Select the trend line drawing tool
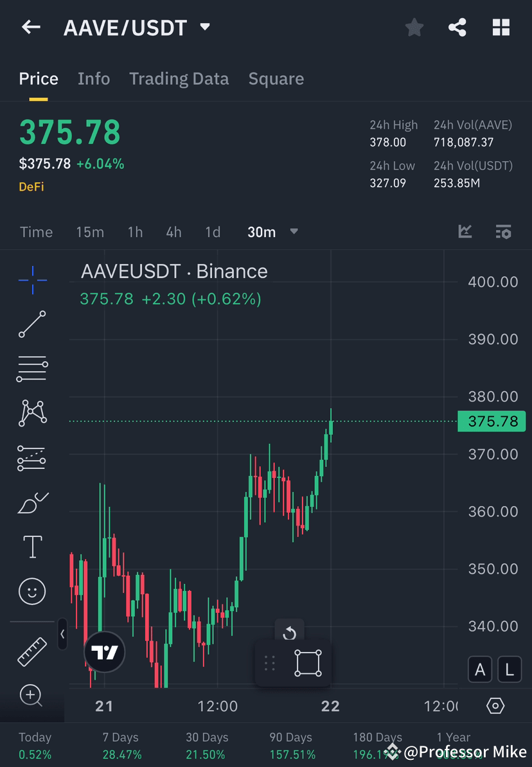 pyautogui.click(x=32, y=324)
